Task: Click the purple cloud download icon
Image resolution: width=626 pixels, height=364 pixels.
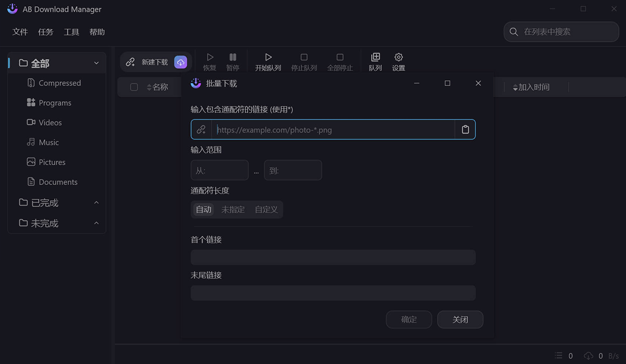Action: point(180,62)
